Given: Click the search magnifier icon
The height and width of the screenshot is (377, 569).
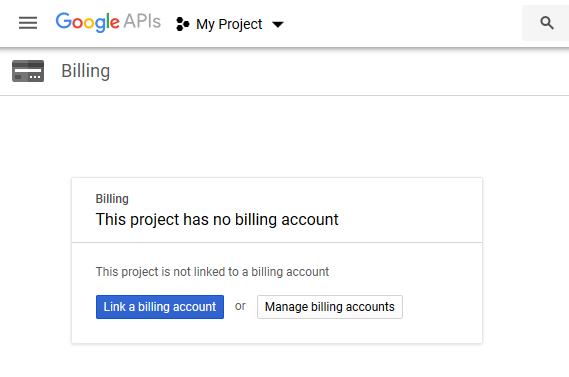Looking at the screenshot, I should (x=547, y=23).
